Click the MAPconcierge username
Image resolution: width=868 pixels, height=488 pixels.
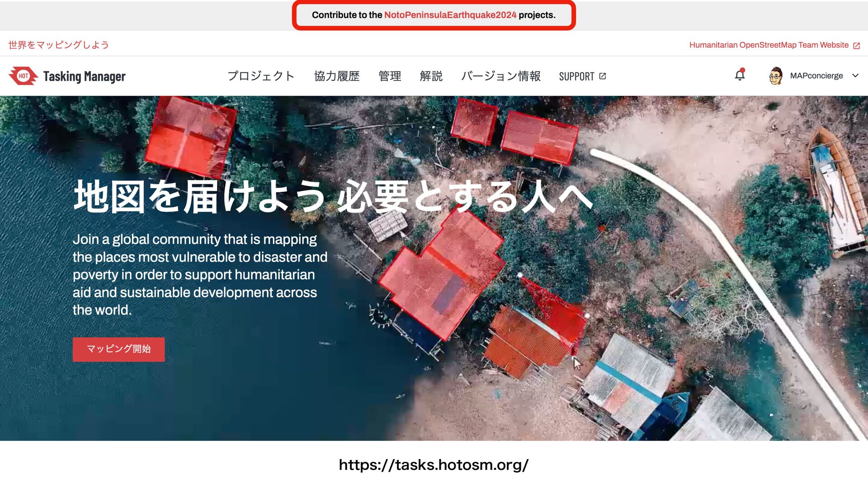point(816,76)
